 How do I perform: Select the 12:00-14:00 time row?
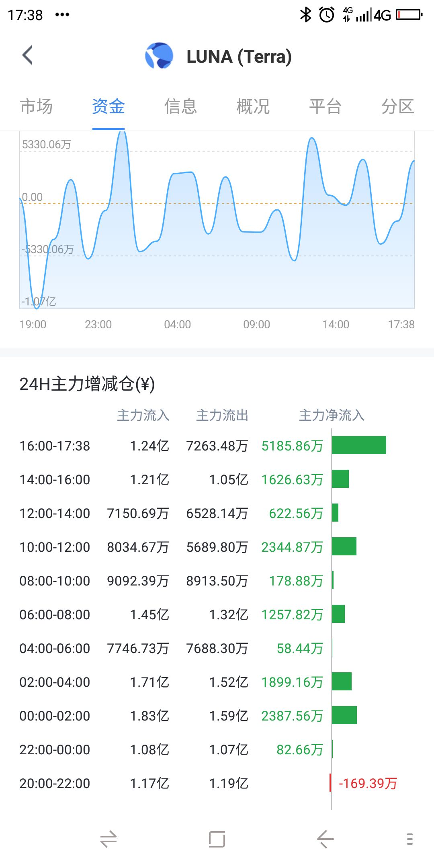217,513
